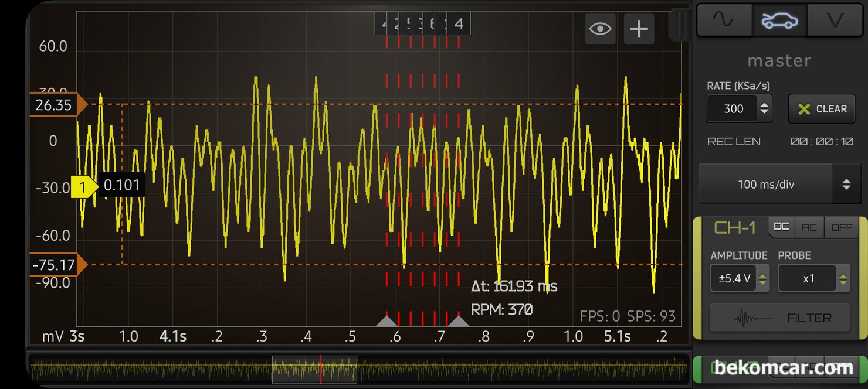
Task: Select the FPS: 0 SPS: 93 status text
Action: pyautogui.click(x=628, y=316)
